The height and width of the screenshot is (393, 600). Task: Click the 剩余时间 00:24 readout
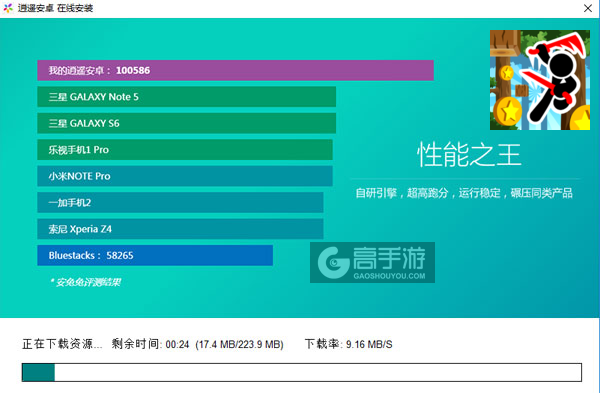click(x=150, y=344)
